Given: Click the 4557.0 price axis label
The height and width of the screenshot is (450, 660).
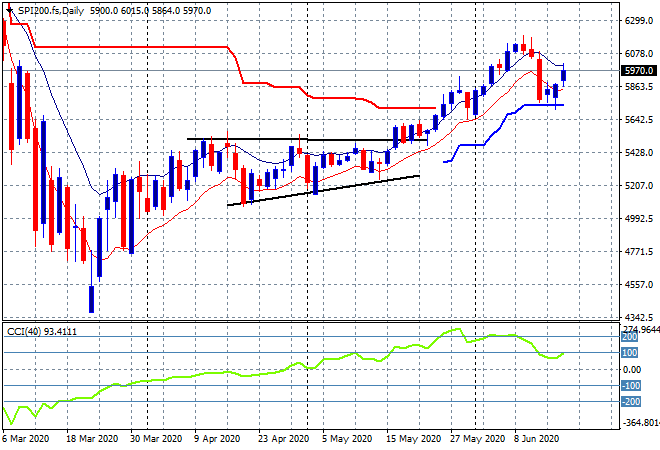Looking at the screenshot, I should [x=639, y=285].
